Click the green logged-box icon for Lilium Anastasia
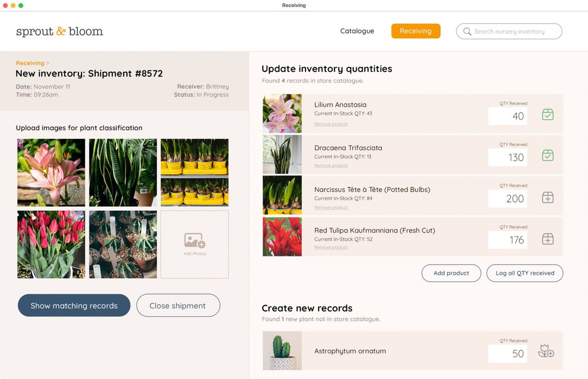Image resolution: width=588 pixels, height=379 pixels. coord(548,114)
